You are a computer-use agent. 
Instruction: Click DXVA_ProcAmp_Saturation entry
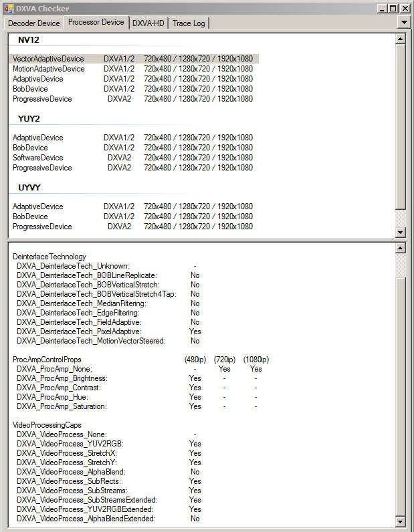(62, 406)
